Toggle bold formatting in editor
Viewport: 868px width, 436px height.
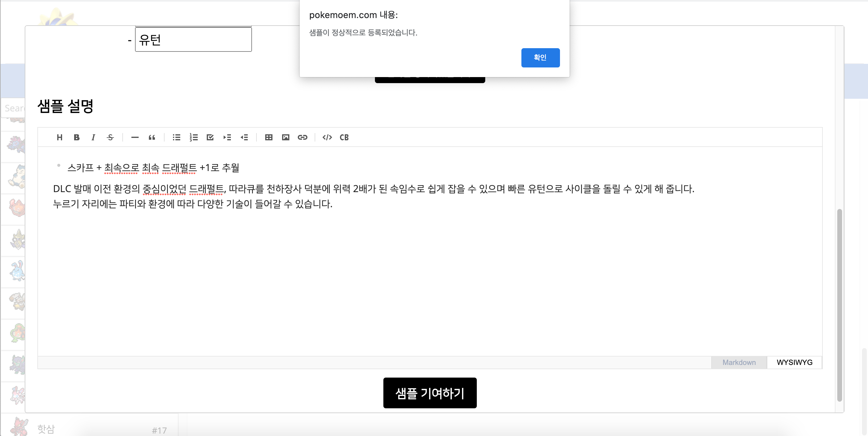click(77, 137)
